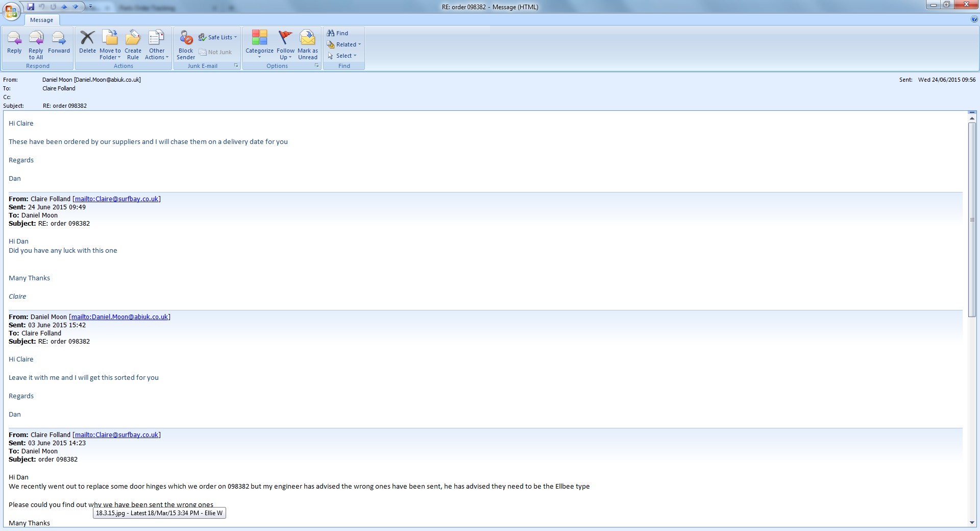This screenshot has height=531, width=980.
Task: Click the Redo icon in the title bar
Action: (x=53, y=7)
